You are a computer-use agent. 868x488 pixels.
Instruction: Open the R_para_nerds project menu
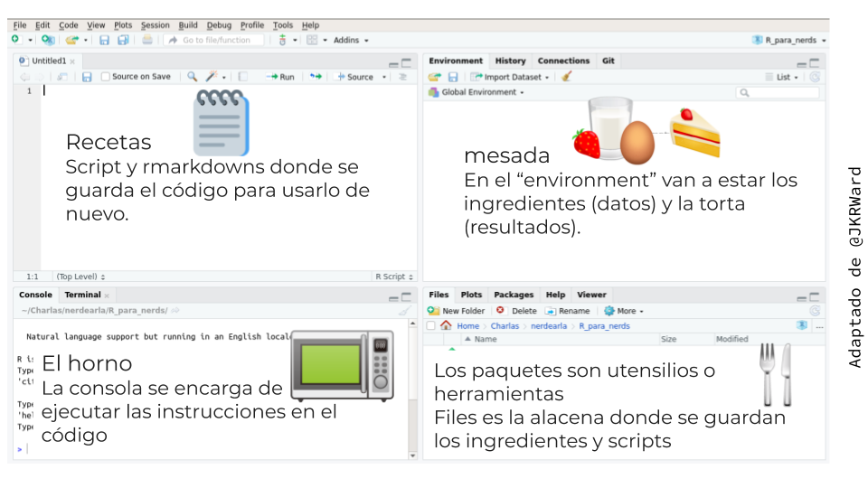point(789,40)
